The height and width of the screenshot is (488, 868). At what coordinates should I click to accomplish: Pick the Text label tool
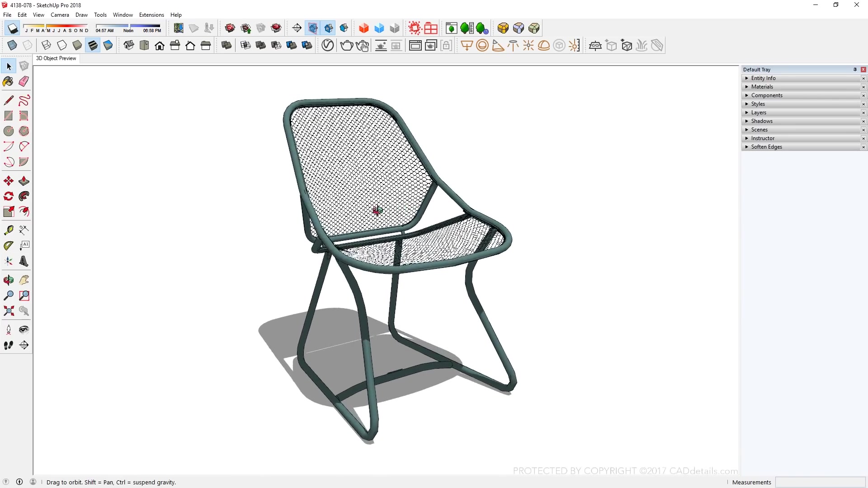tap(24, 245)
